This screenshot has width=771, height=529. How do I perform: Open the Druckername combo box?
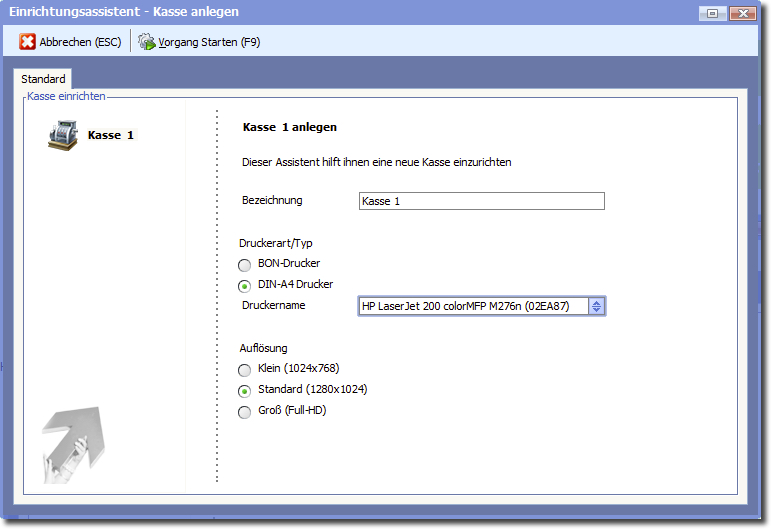pos(472,306)
